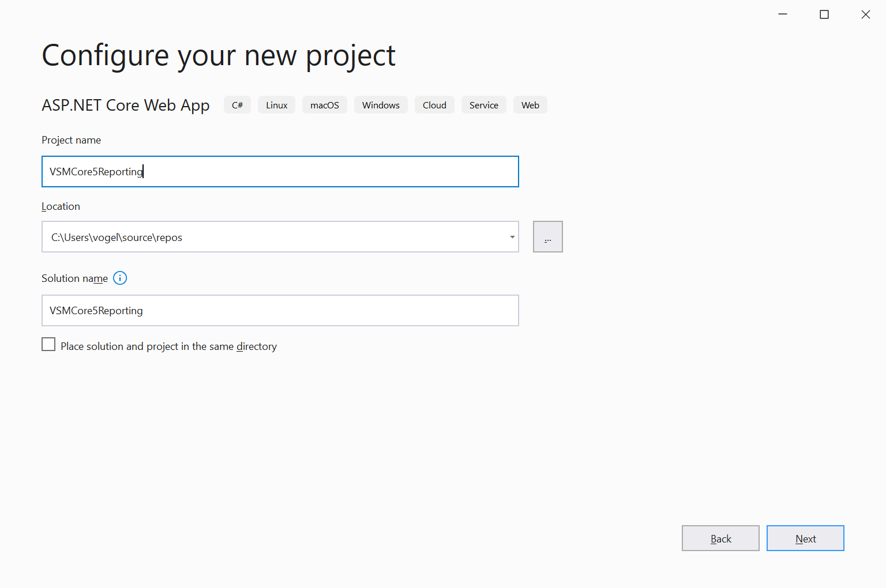Image resolution: width=886 pixels, height=588 pixels.
Task: Click the Solution name info icon
Action: click(x=120, y=278)
